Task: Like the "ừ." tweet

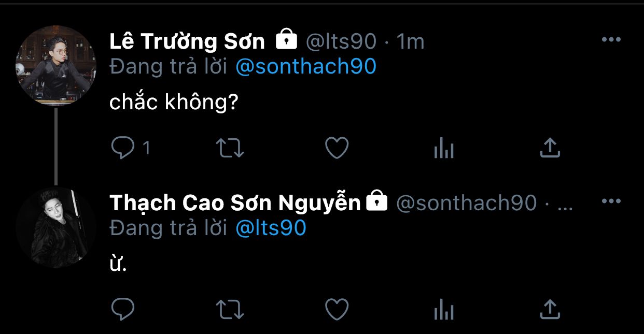Action: coord(337,310)
